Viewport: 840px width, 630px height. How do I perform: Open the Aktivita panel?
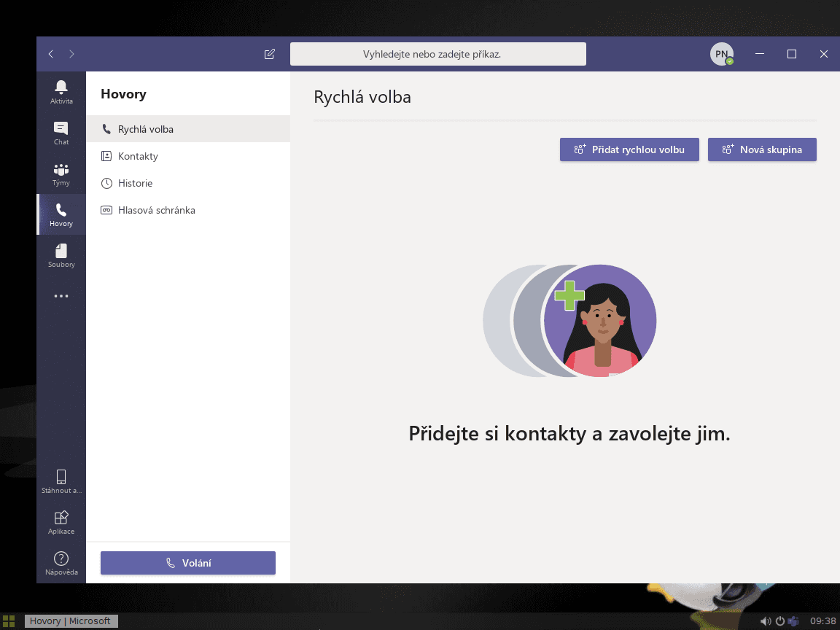click(x=61, y=90)
